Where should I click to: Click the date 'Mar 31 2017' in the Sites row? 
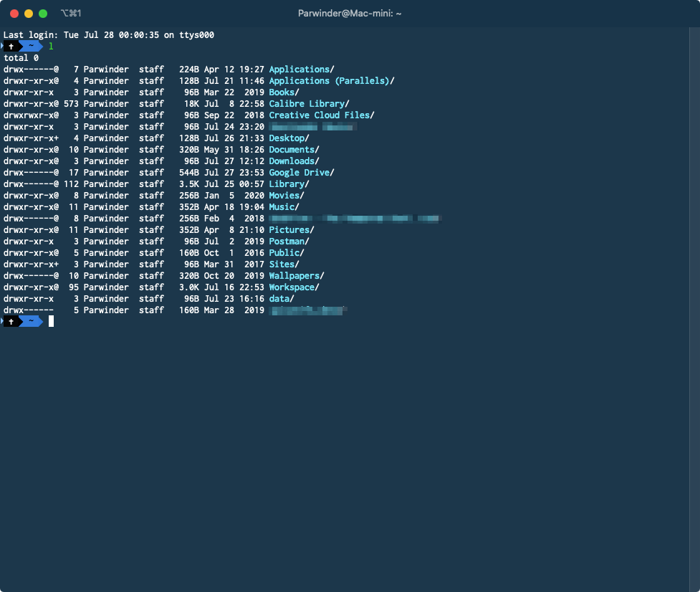(x=234, y=264)
